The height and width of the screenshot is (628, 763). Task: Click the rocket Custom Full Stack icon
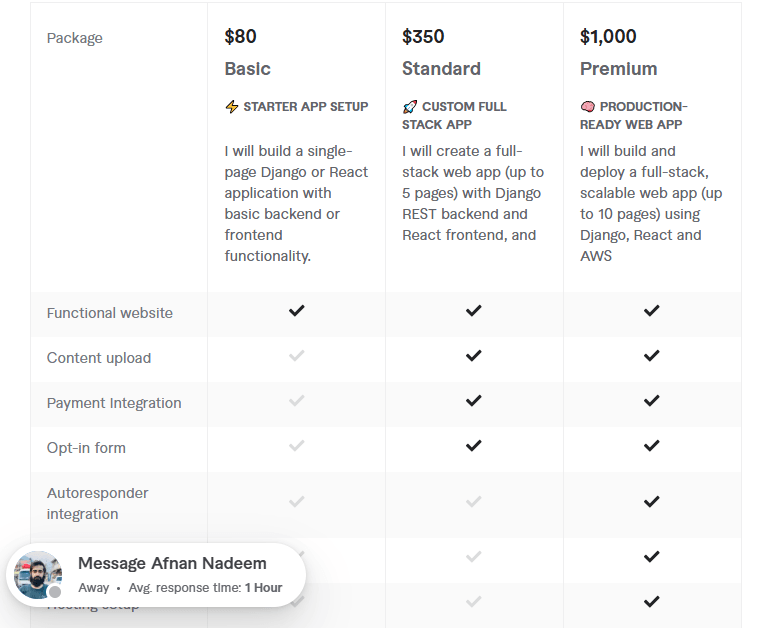pos(410,107)
